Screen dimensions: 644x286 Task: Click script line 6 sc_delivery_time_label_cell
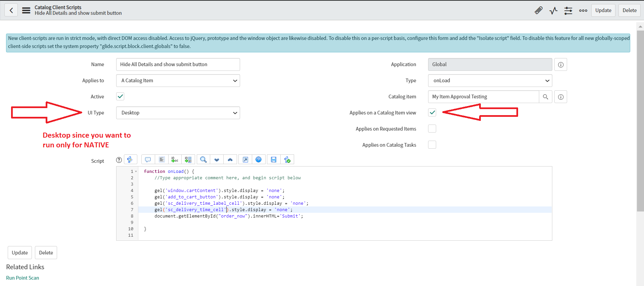pos(204,203)
